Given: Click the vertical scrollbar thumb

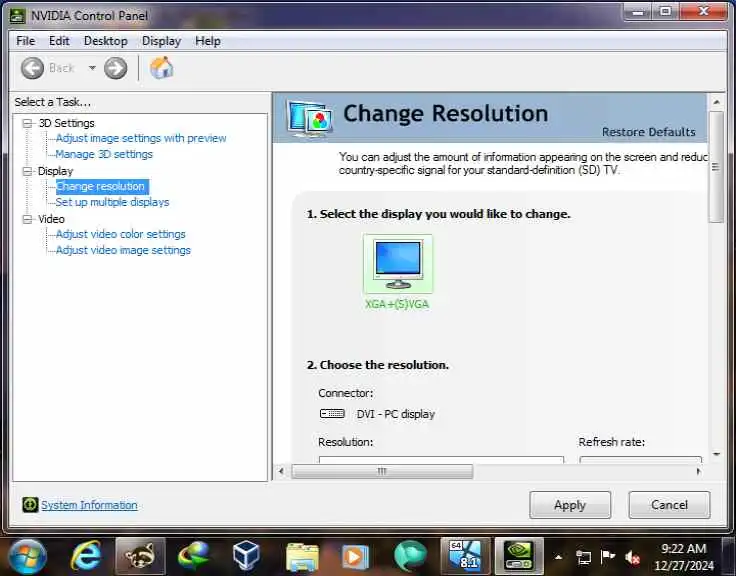Looking at the screenshot, I should tap(716, 167).
